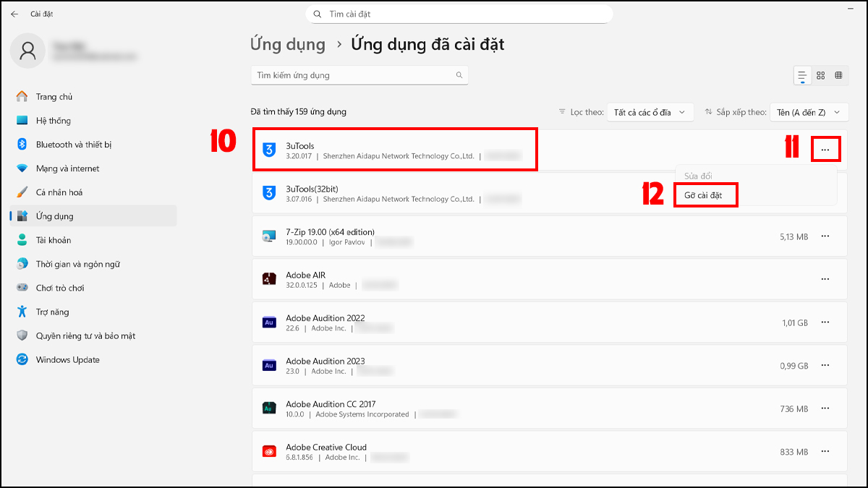This screenshot has width=868, height=488.
Task: Choose Gỡ cài đặt from the menu
Action: [x=705, y=195]
